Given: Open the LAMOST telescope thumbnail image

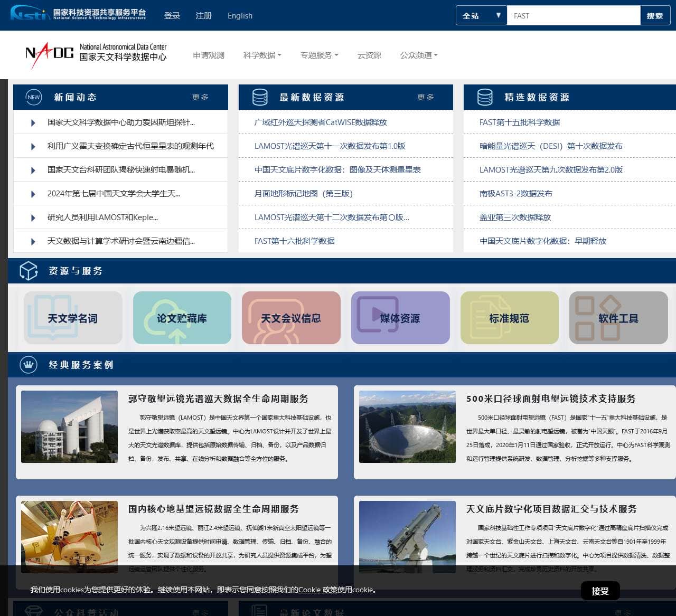Looking at the screenshot, I should [x=70, y=427].
